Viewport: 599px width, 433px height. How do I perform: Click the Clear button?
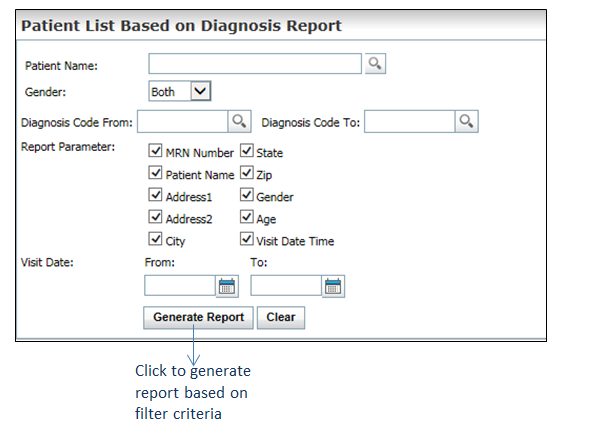[281, 317]
